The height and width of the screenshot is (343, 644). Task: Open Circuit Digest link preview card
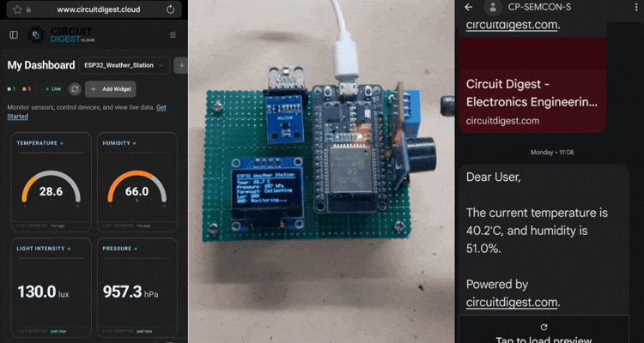[x=532, y=85]
